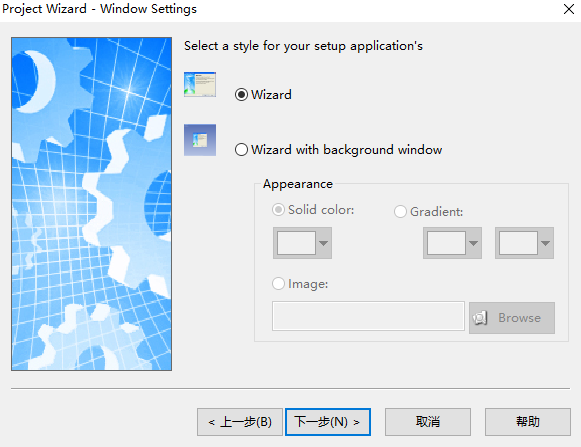Click the Appearance group label
This screenshot has height=447, width=581.
298,184
